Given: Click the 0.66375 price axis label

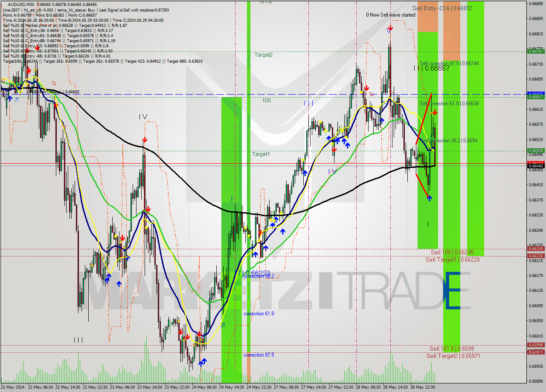Looking at the screenshot, I should point(536,200).
